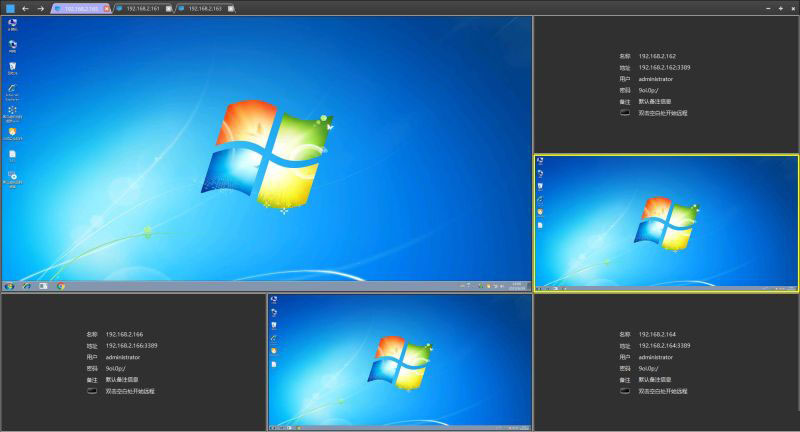Screen dimensions: 800x432
Task: Close the 192.168.2.163 tab
Action: [x=230, y=8]
